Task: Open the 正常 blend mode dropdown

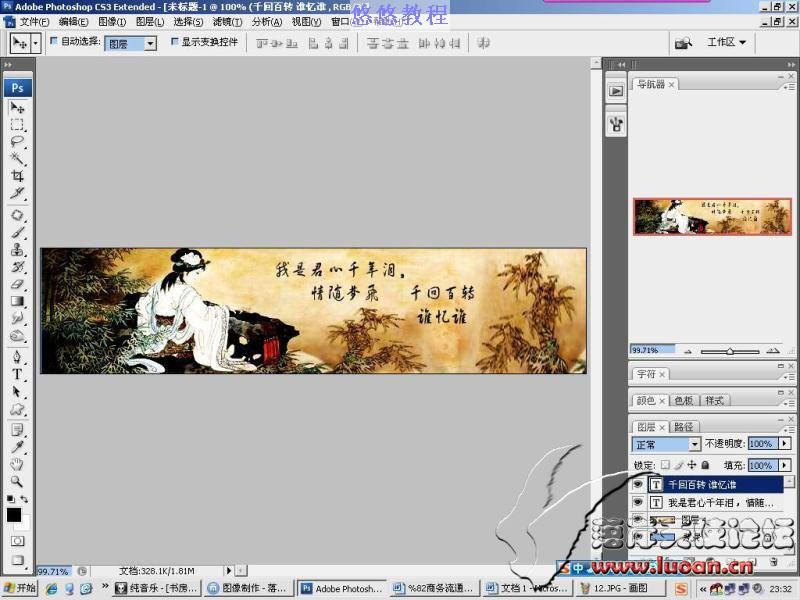Action: [694, 444]
